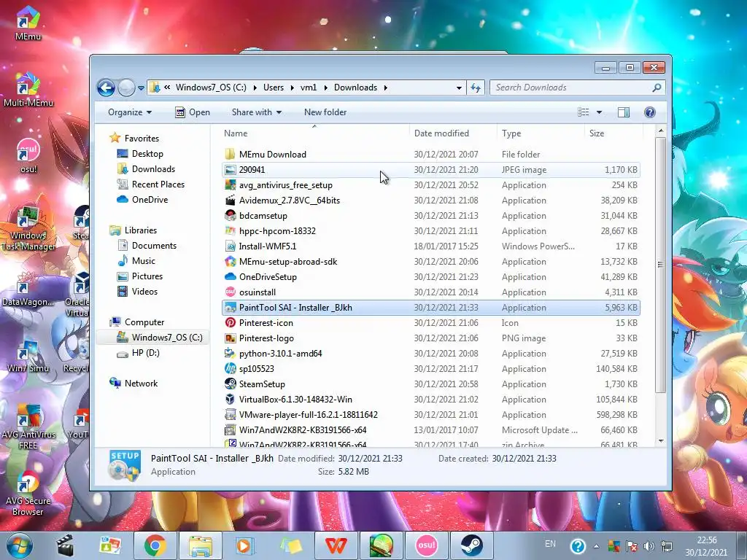Click the Users breadcrumb in address bar
747x560 pixels.
point(274,87)
